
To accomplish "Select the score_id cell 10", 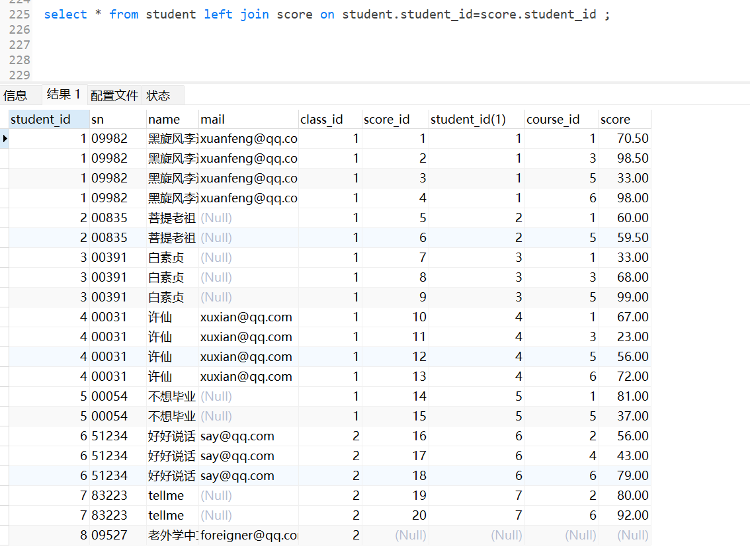I will point(395,317).
